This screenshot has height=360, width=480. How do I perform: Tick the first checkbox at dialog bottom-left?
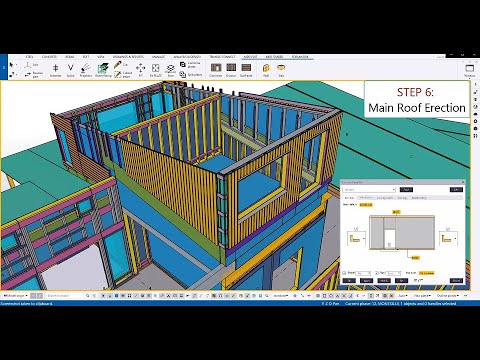pos(344,273)
